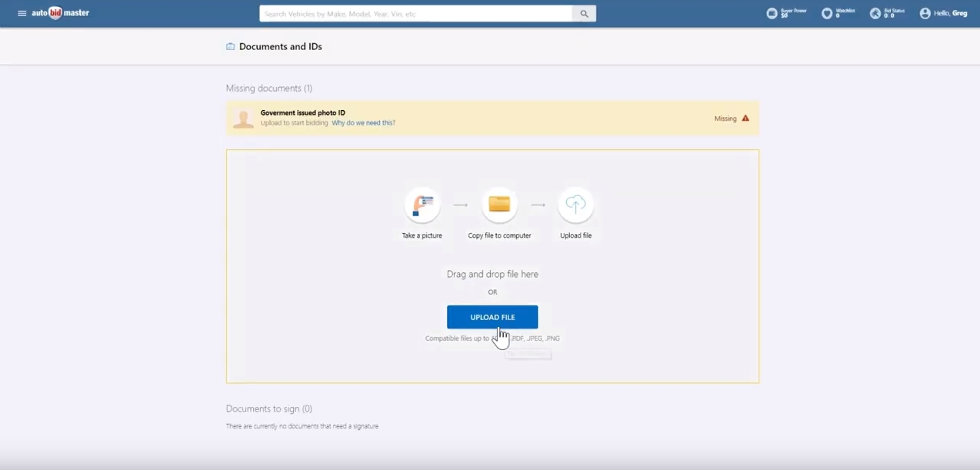980x470 pixels.
Task: Click the user account avatar icon
Action: tap(925, 13)
